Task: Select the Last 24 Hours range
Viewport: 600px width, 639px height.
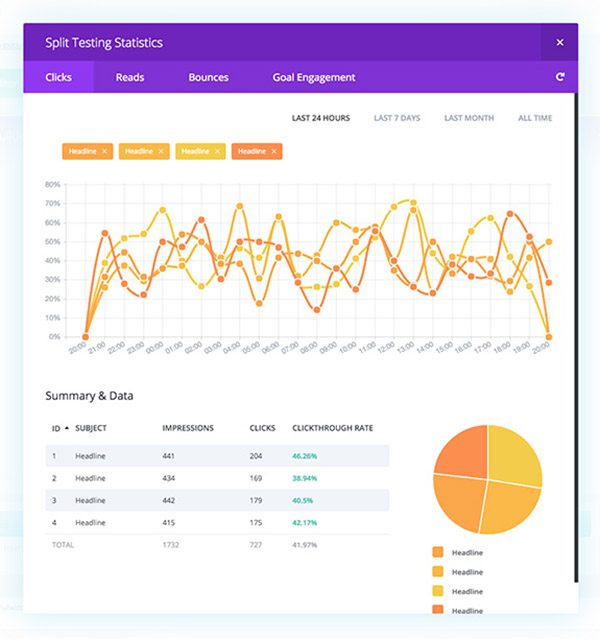Action: (x=321, y=118)
